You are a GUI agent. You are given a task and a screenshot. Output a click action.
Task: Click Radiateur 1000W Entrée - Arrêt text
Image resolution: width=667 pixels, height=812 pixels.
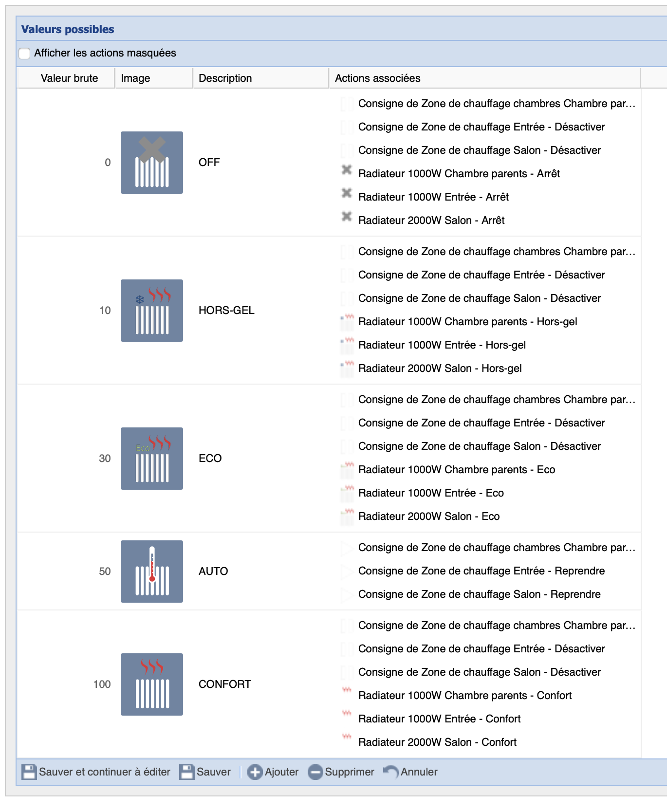pyautogui.click(x=433, y=197)
